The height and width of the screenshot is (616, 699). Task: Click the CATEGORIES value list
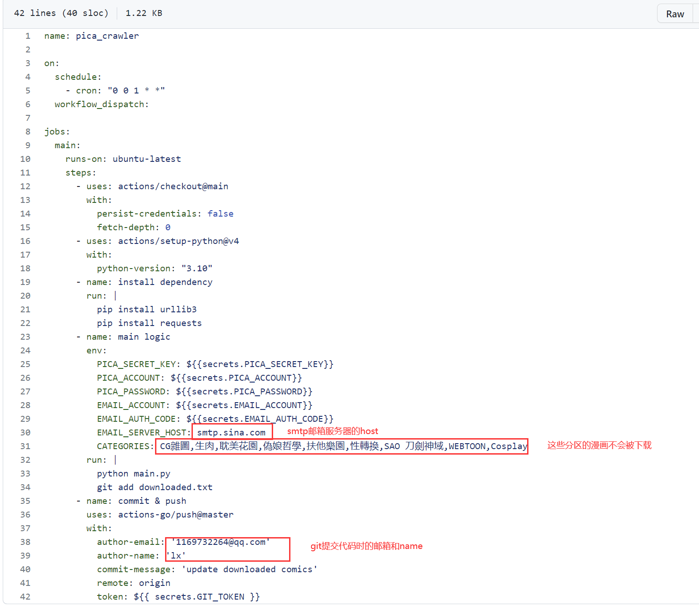343,446
